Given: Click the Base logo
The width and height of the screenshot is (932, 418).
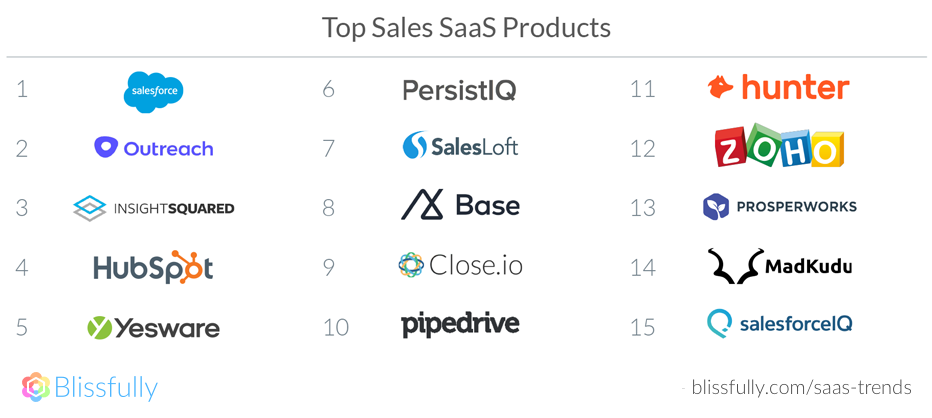Looking at the screenshot, I should pos(460,206).
